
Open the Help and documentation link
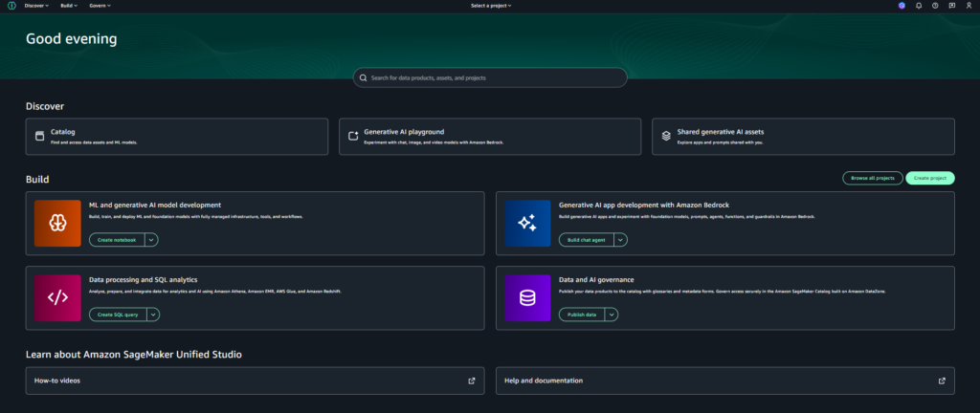point(725,380)
